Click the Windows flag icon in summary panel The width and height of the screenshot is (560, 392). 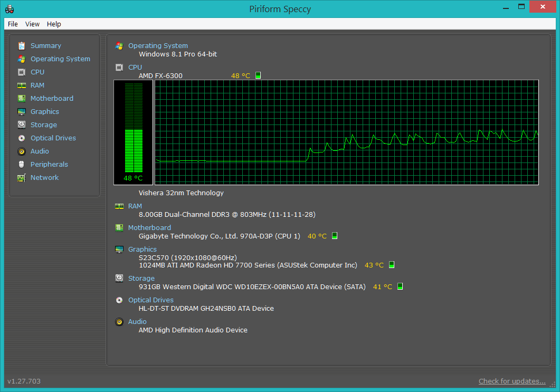tap(119, 46)
